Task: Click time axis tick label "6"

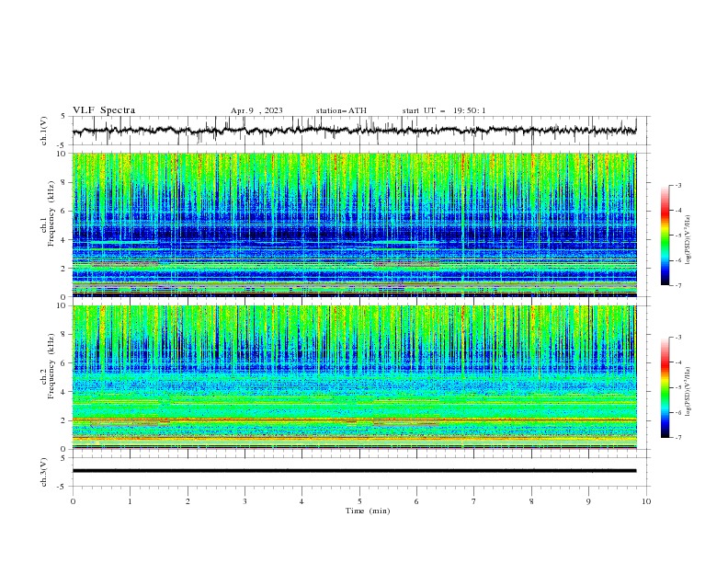Action: coord(416,501)
